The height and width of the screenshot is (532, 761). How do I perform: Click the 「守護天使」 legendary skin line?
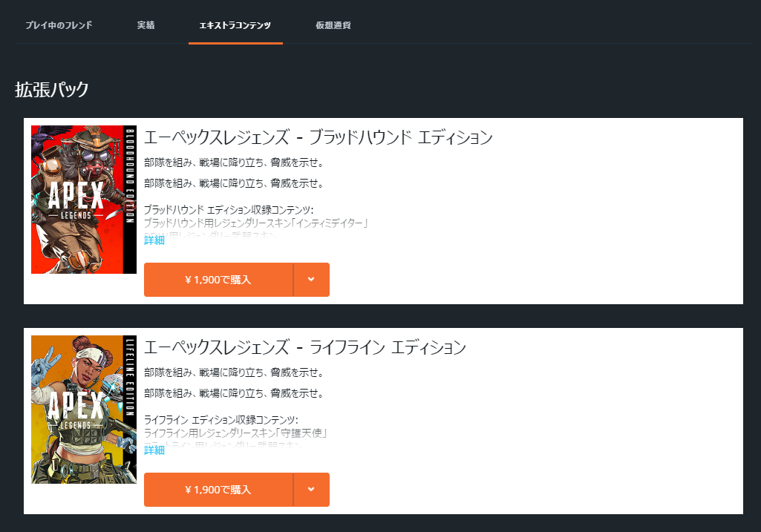[235, 433]
